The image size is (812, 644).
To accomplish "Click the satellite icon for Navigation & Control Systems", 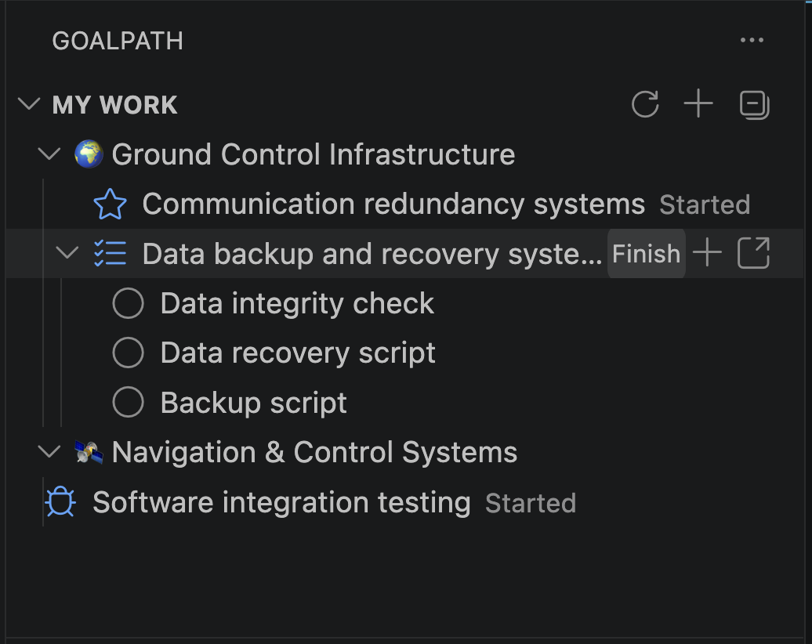I will [x=88, y=452].
